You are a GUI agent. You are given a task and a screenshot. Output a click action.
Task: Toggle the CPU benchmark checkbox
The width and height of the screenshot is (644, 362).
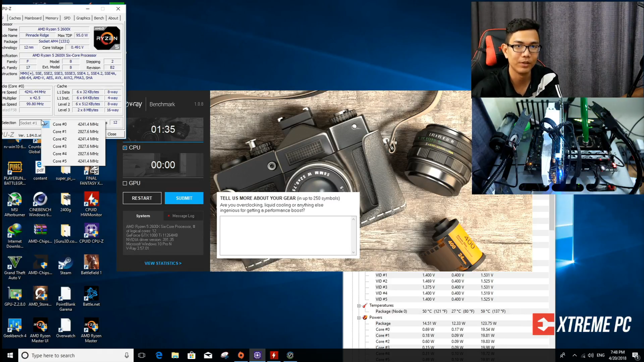(x=125, y=148)
